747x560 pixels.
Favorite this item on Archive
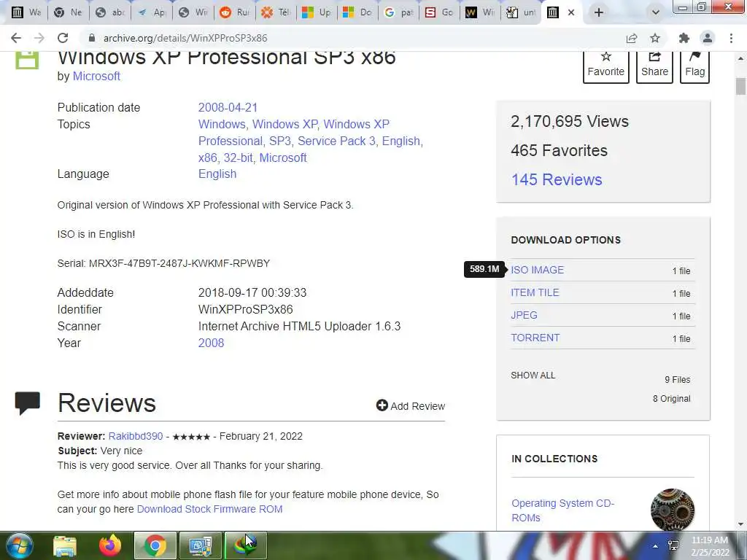pyautogui.click(x=606, y=65)
